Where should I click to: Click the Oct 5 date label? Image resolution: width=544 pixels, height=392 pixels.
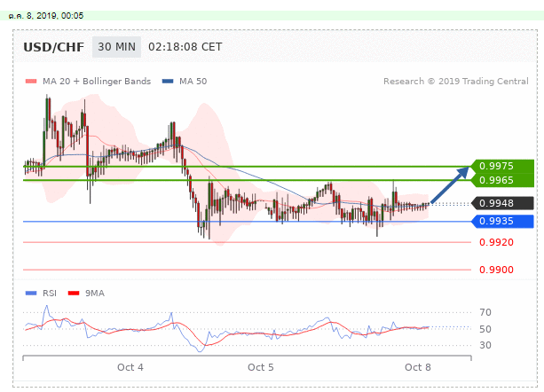[261, 367]
